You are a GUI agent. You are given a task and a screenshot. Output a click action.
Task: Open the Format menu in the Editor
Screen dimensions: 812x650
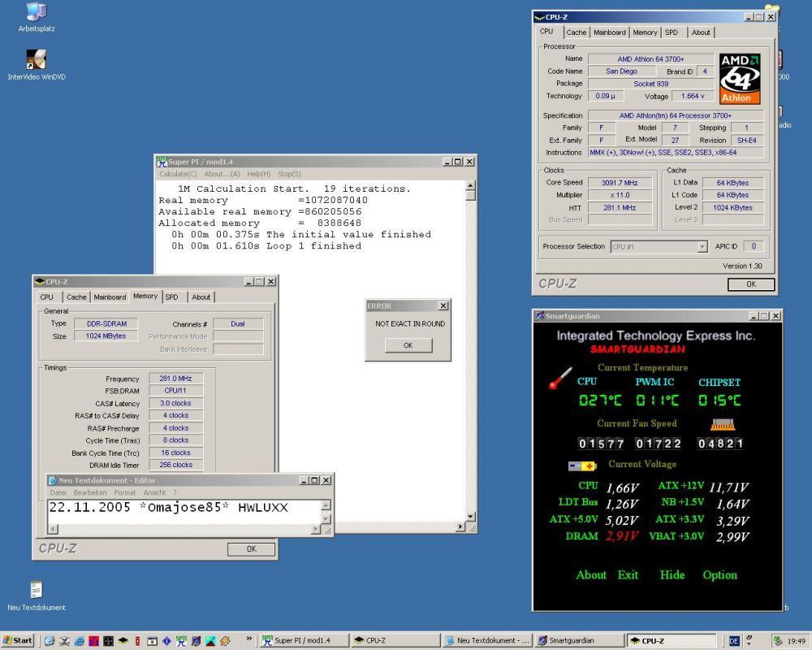pos(125,492)
